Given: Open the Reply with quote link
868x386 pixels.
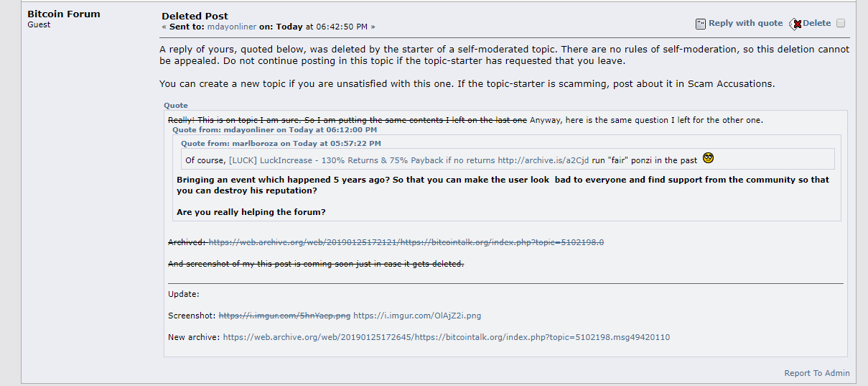Looking at the screenshot, I should pyautogui.click(x=745, y=23).
